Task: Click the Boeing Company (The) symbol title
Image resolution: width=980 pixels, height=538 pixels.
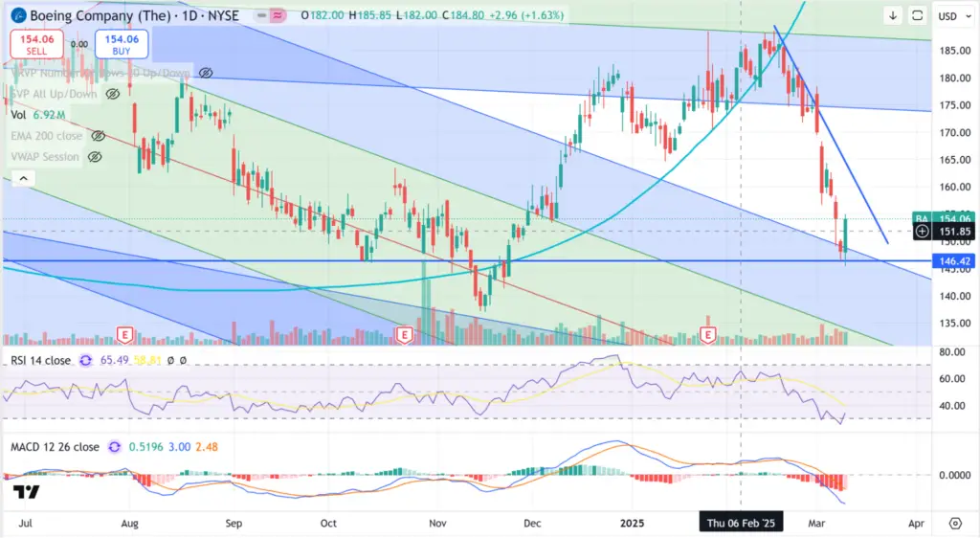Action: click(100, 15)
